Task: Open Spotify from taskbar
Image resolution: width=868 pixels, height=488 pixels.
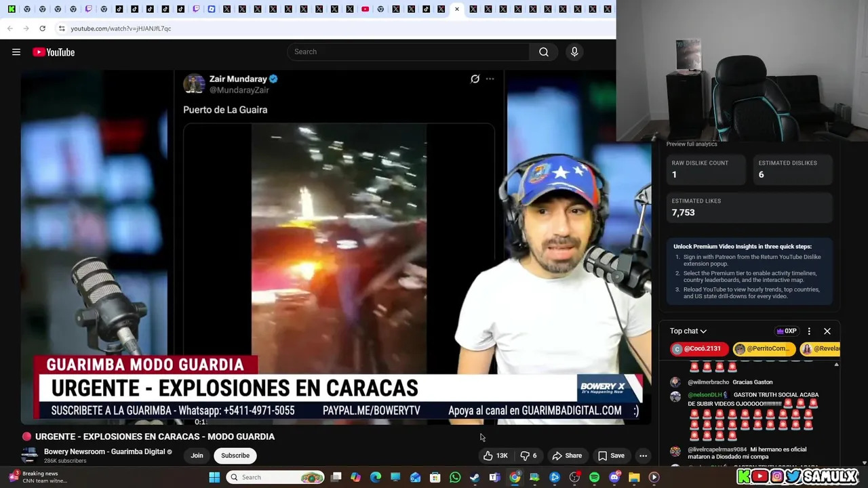Action: click(594, 477)
